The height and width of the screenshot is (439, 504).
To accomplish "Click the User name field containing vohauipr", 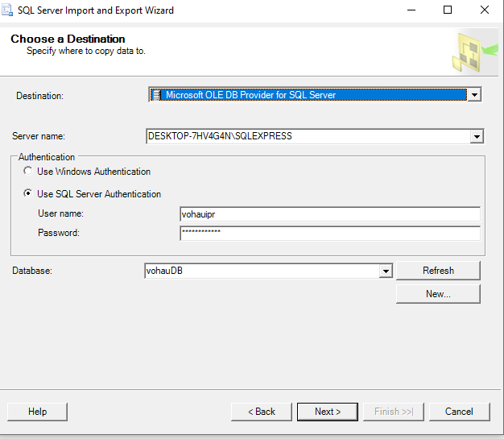I will (x=329, y=214).
